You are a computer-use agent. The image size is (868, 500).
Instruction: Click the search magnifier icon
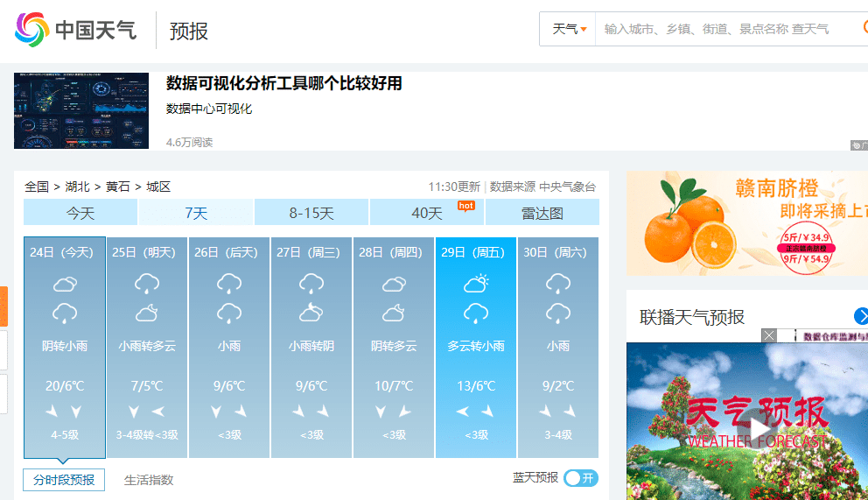click(x=861, y=28)
